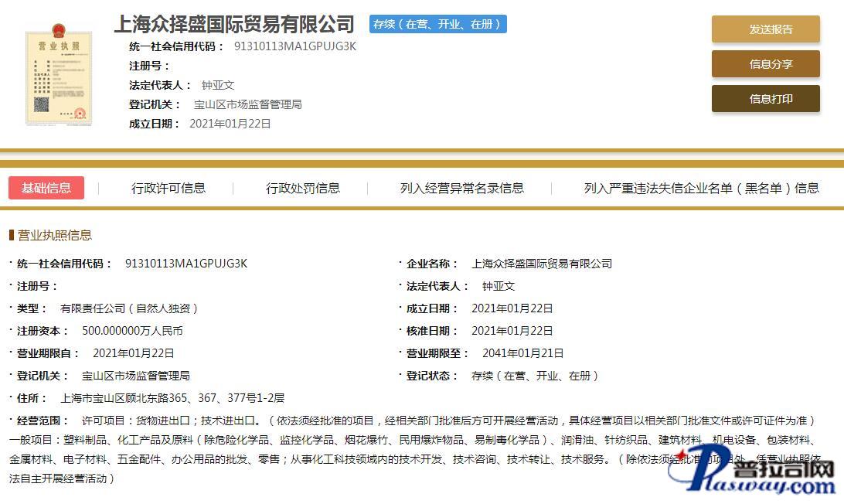The width and height of the screenshot is (844, 504).
Task: Click the company type 有限责任公司（自然人独资）
Action: pos(130,308)
